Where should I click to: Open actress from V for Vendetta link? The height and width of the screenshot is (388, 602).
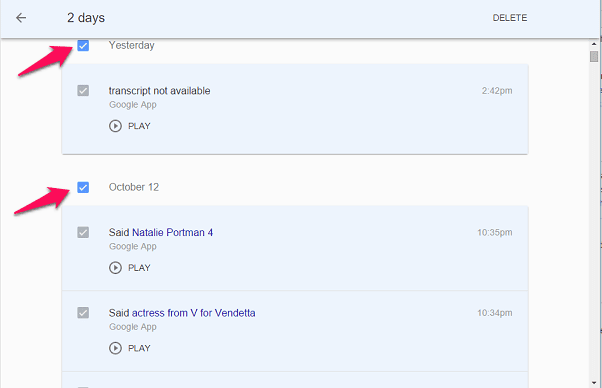tap(194, 313)
